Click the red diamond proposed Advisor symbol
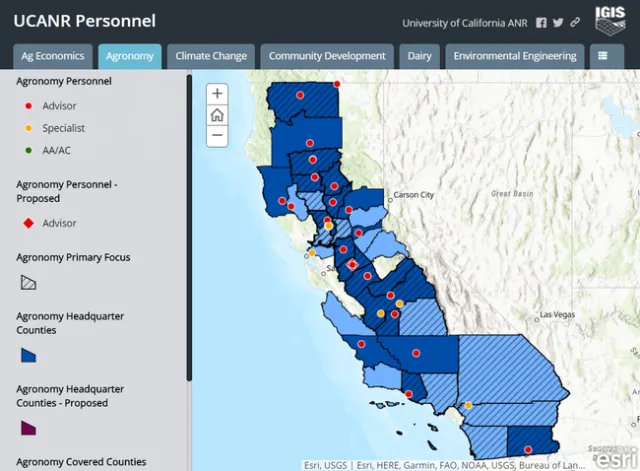Screen dimensions: 640x471 click(x=29, y=223)
